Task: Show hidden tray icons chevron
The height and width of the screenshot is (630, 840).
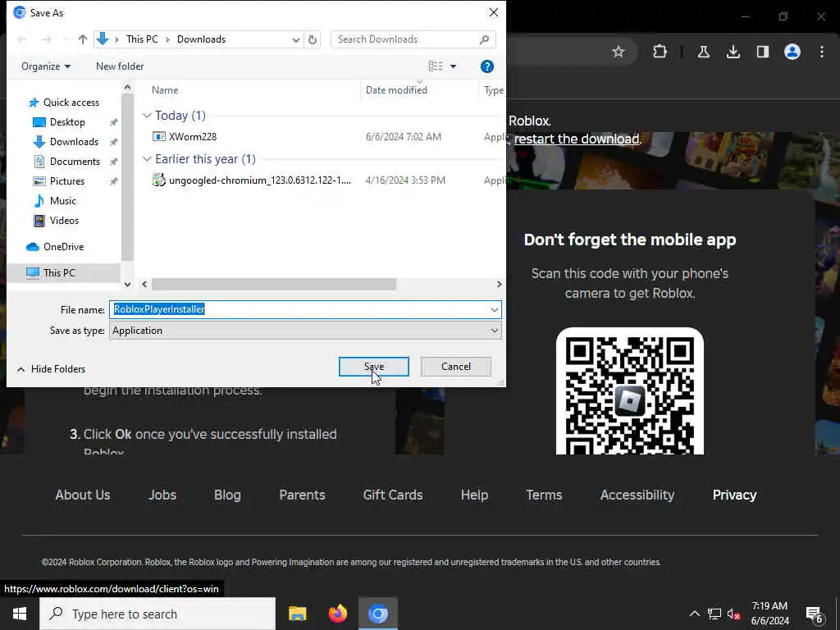Action: (x=694, y=614)
